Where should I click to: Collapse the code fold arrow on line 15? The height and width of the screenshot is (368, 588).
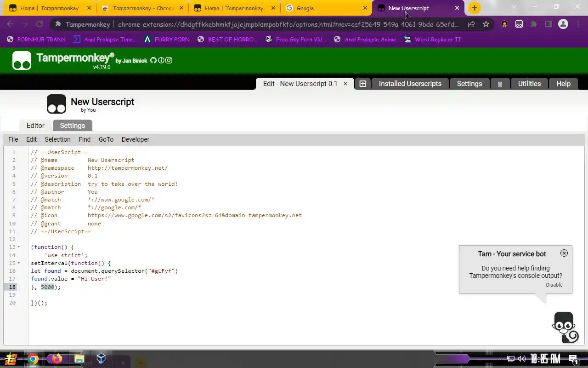pyautogui.click(x=19, y=263)
